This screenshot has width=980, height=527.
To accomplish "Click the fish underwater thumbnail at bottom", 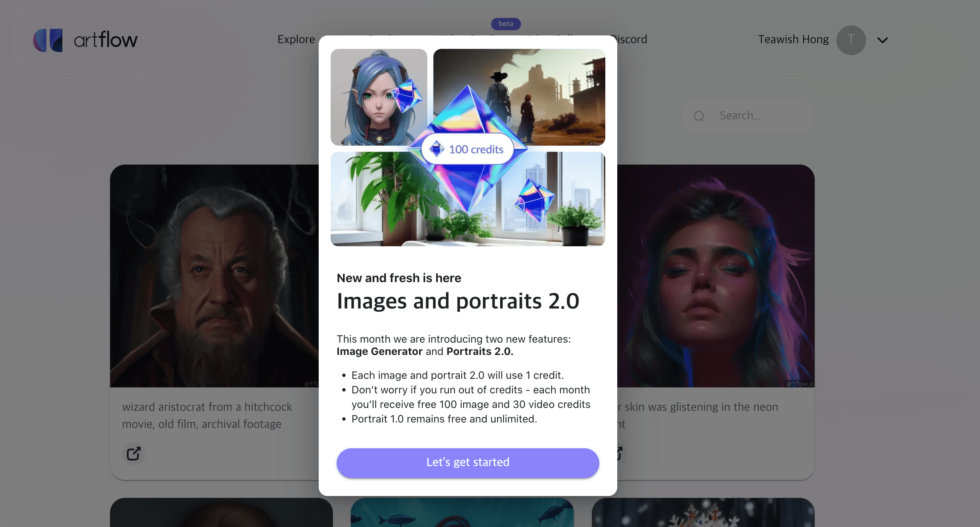I will 462,512.
